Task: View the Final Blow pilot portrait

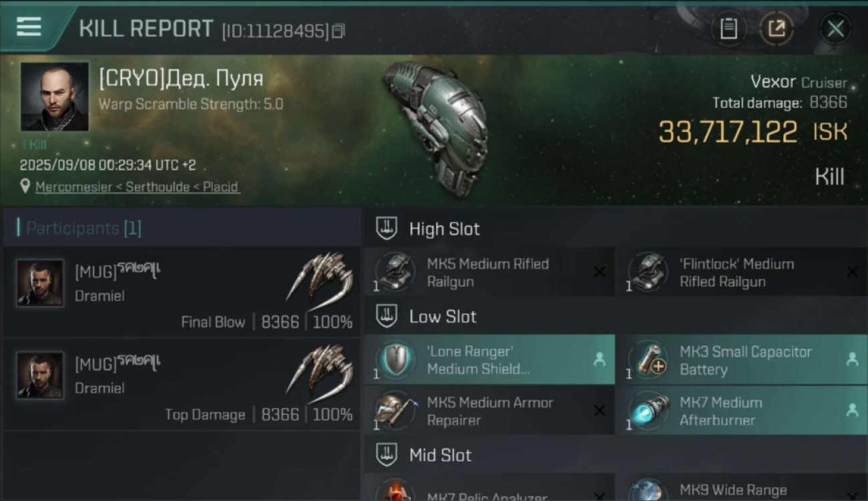Action: click(x=40, y=283)
